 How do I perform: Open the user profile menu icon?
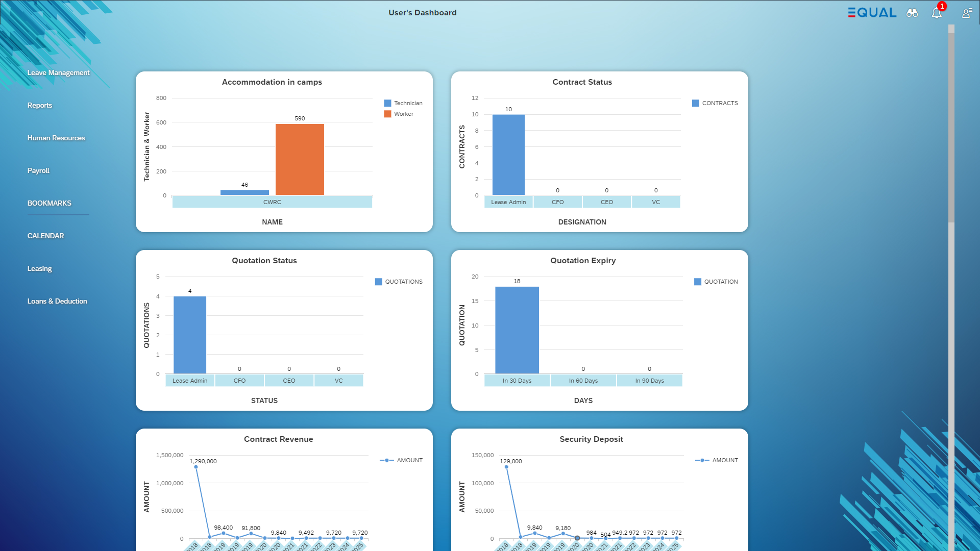coord(967,13)
